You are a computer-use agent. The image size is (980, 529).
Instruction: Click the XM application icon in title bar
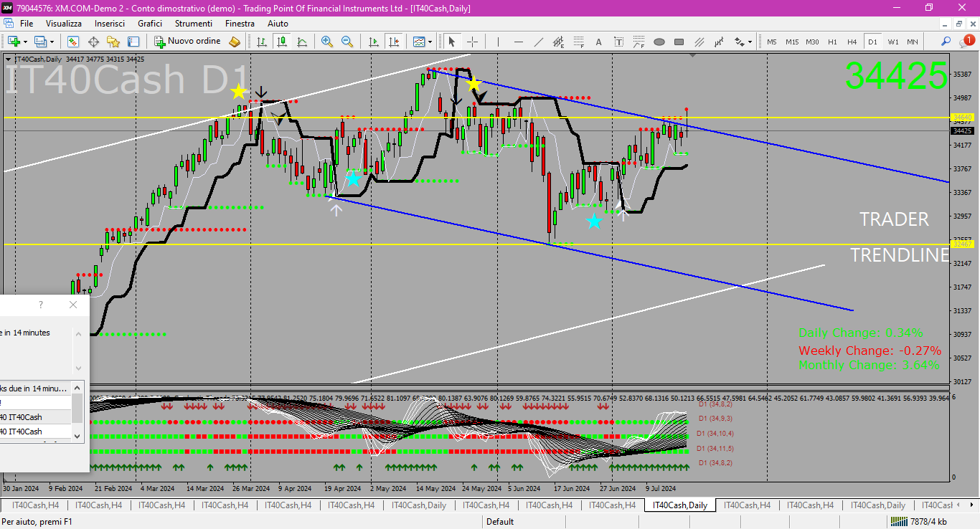pyautogui.click(x=7, y=7)
